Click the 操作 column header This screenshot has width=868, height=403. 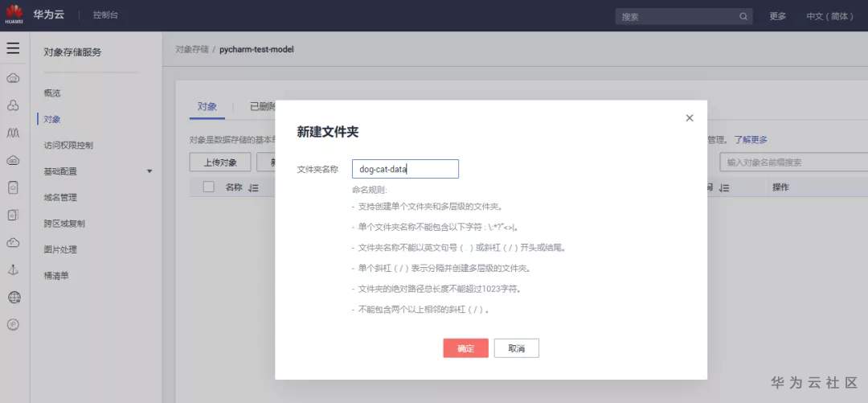780,187
